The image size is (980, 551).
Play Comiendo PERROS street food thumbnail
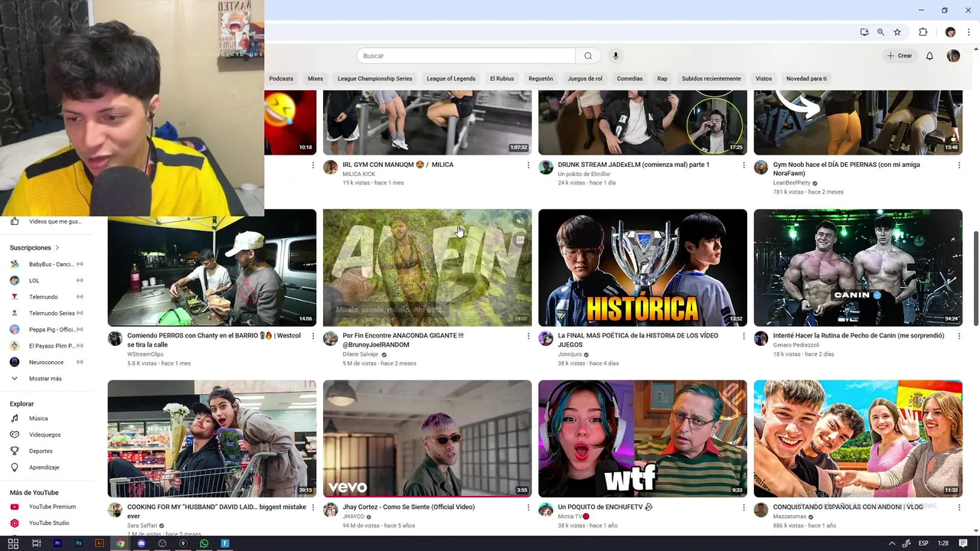pyautogui.click(x=211, y=267)
